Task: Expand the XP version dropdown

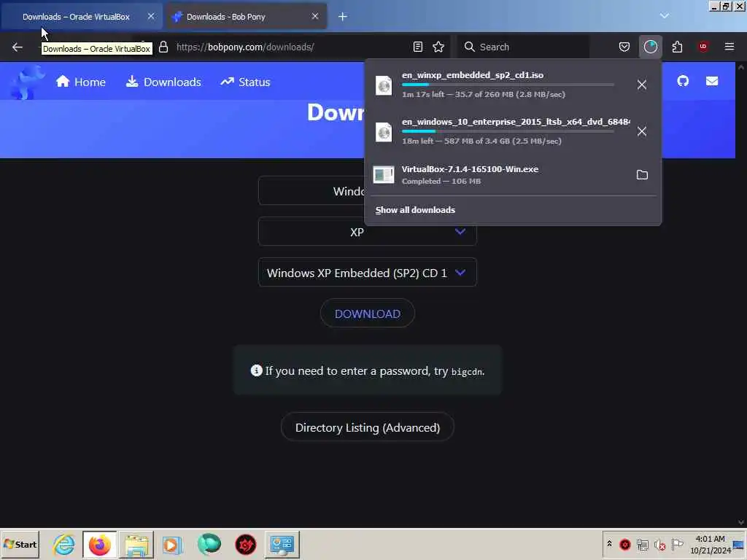Action: pos(368,232)
